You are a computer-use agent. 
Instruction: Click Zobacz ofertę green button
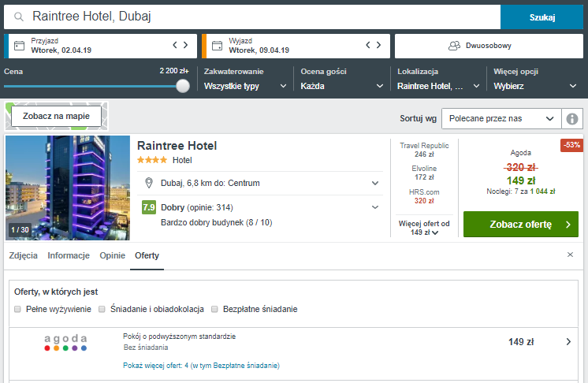coord(521,224)
